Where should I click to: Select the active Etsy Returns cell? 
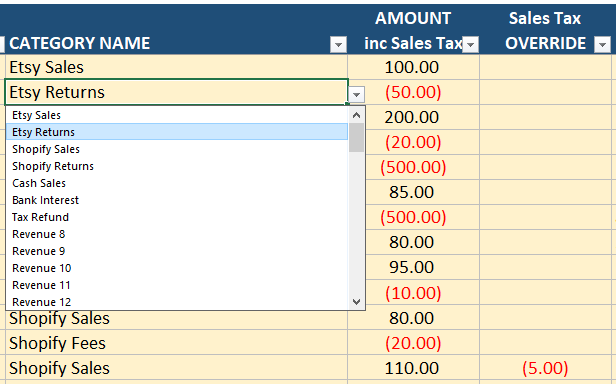[x=176, y=92]
